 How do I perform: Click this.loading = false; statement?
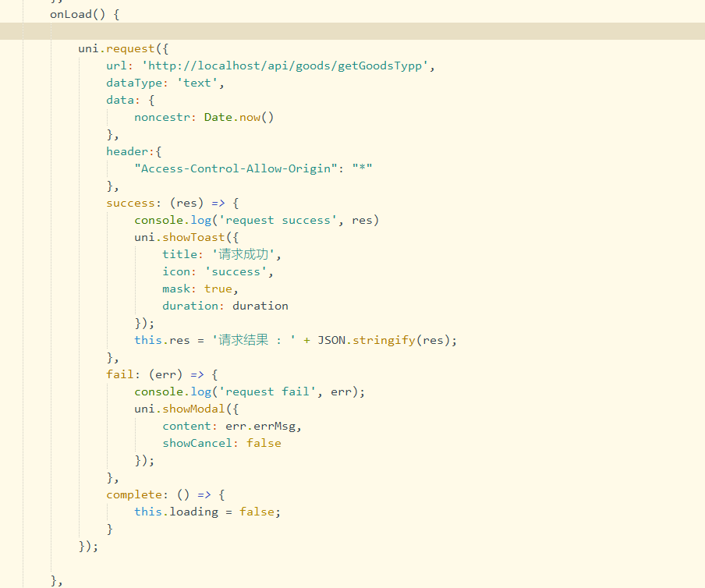207,512
